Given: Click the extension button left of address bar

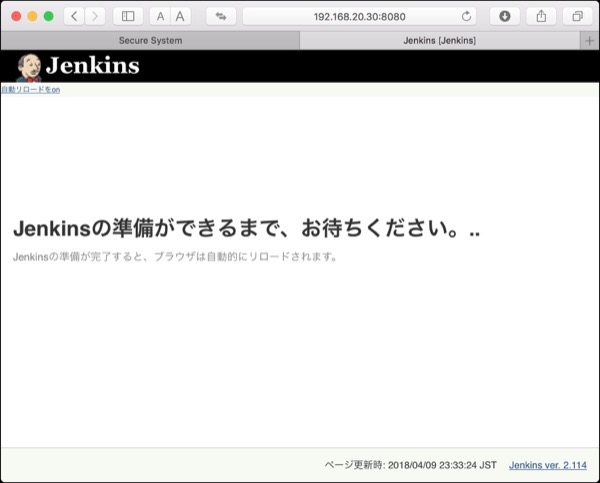Looking at the screenshot, I should (x=221, y=16).
